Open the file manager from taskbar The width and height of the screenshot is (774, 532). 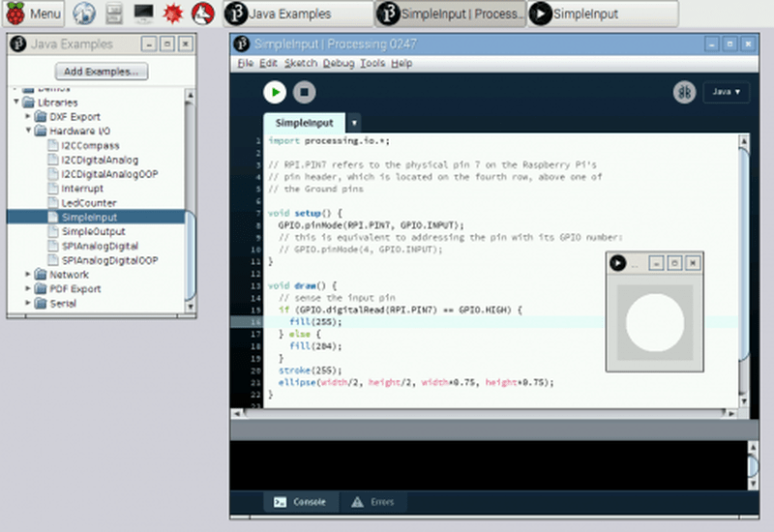click(x=113, y=14)
